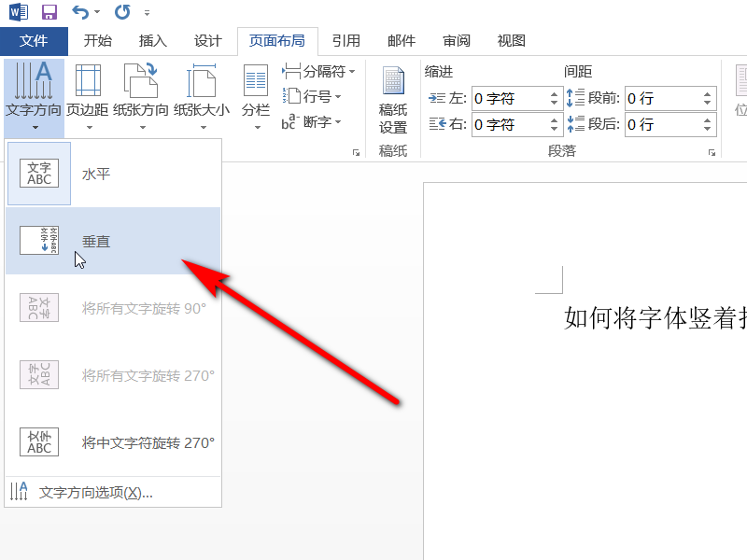Viewport: 747px width, 560px height.
Task: Switch to 引用 ribbon tab
Action: (x=346, y=41)
